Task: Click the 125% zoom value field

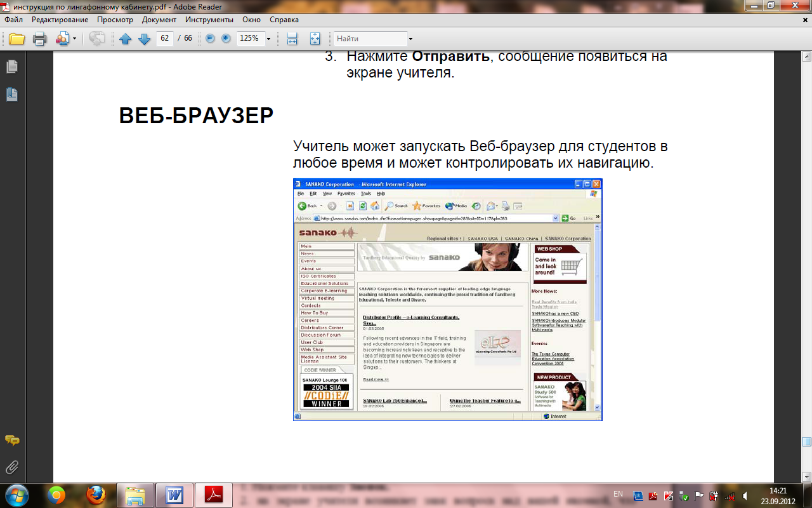Action: (250, 39)
